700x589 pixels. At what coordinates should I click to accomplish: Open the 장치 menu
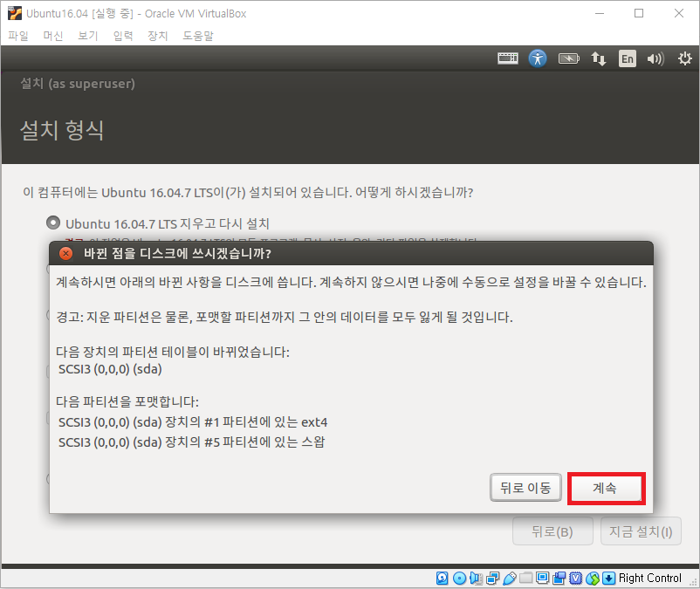pyautogui.click(x=158, y=36)
